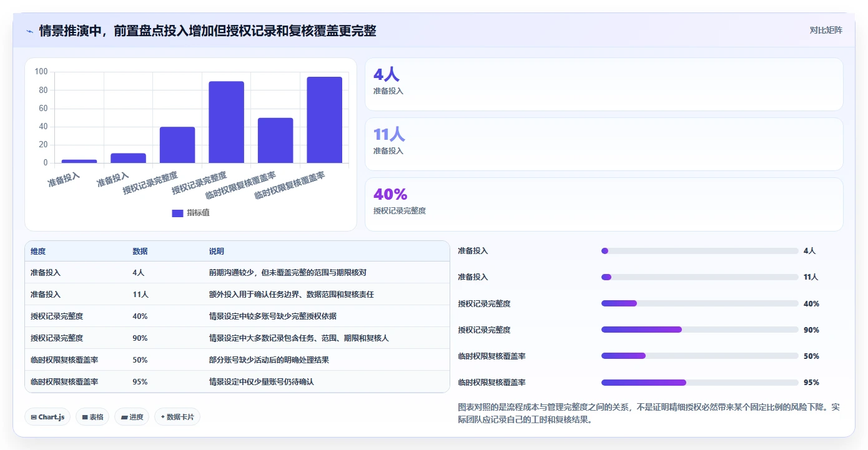Screen dimensions: 868x450
Task: Click the progress bar showing 50%
Action: coord(699,356)
